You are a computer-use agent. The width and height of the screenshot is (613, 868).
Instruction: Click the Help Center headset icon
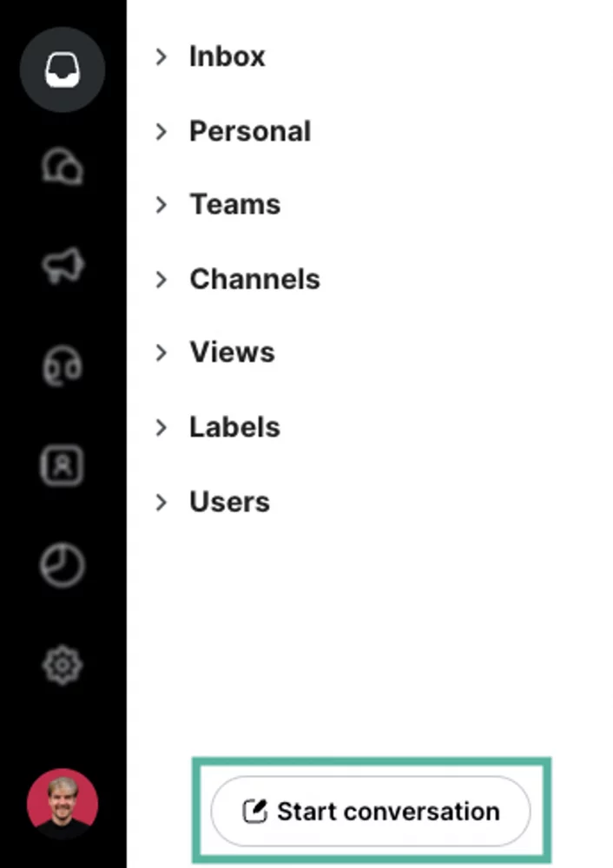point(62,366)
